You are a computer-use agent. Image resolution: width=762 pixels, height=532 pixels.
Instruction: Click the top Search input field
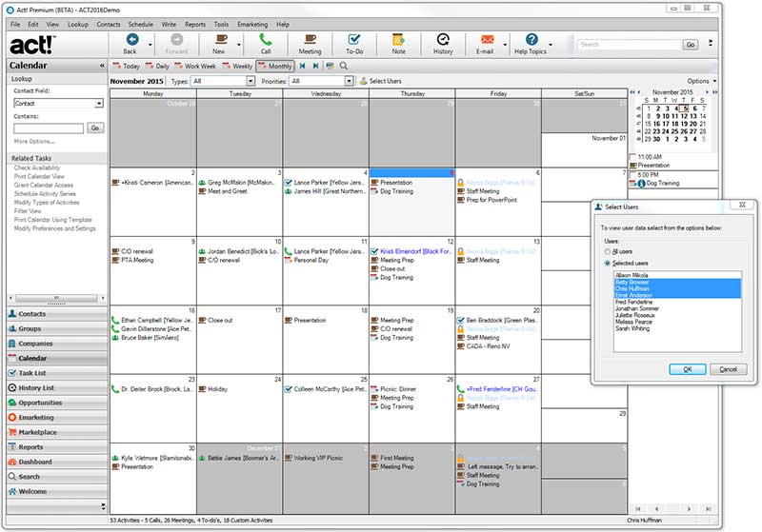[x=630, y=45]
